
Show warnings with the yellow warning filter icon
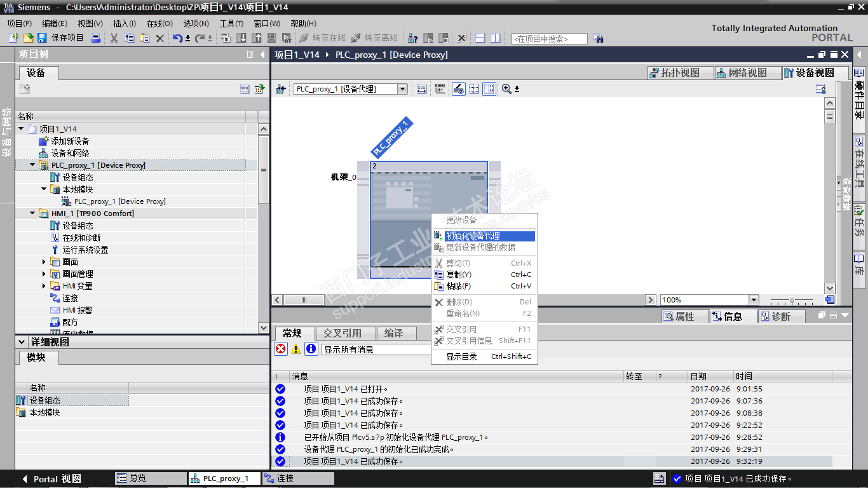295,349
